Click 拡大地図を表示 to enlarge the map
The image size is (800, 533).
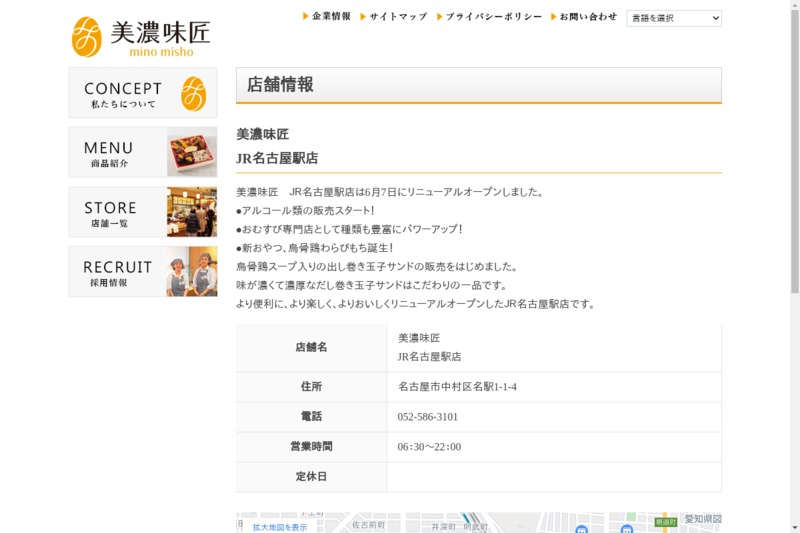tap(279, 527)
